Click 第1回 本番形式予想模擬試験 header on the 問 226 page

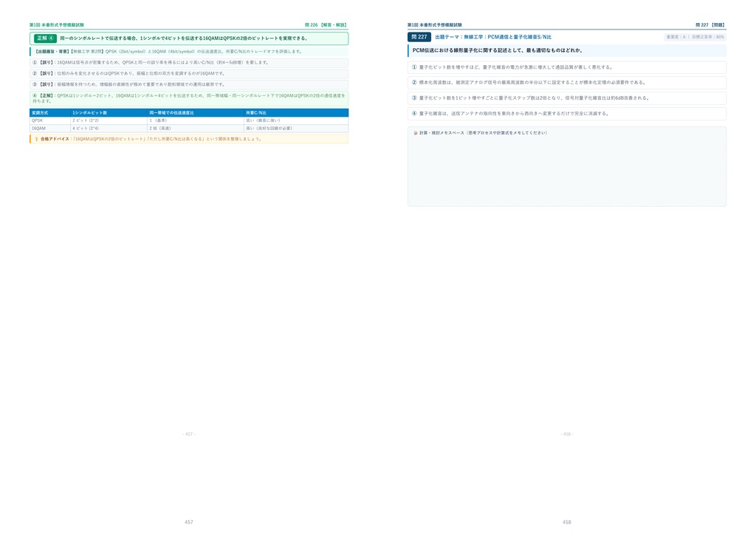coord(56,24)
